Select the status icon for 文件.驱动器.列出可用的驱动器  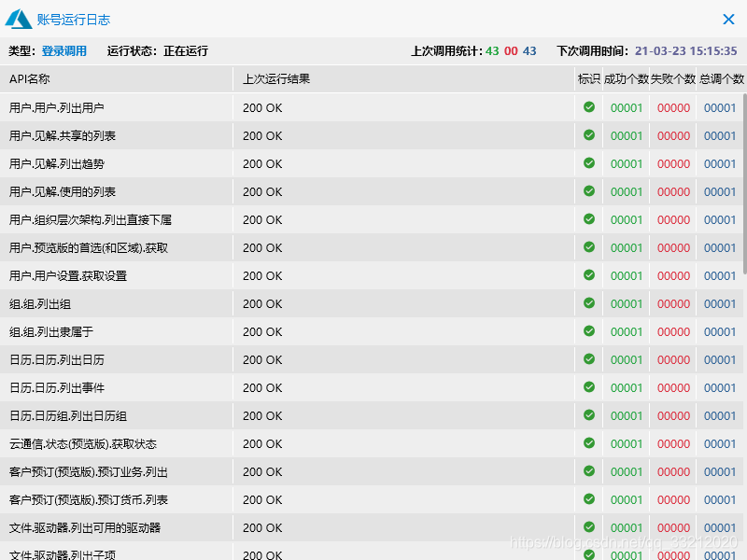click(589, 527)
